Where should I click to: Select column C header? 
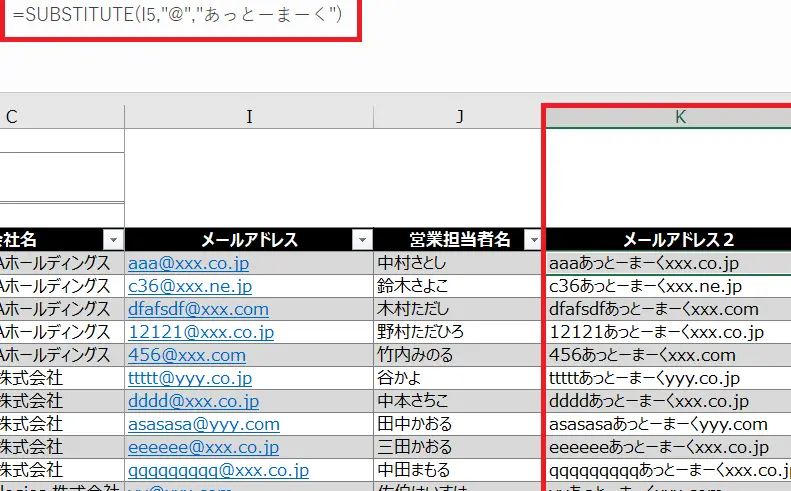(12, 117)
